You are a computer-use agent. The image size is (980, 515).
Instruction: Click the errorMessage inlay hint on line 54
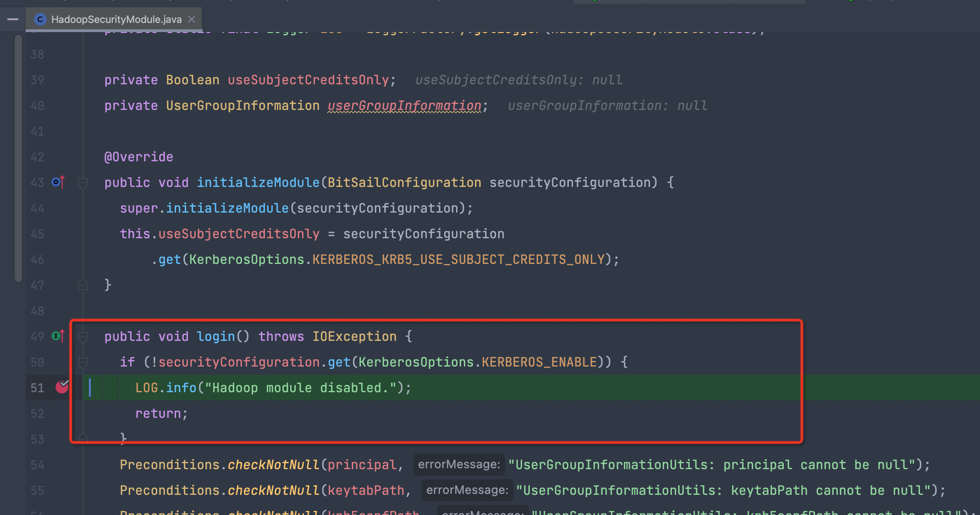coord(459,465)
